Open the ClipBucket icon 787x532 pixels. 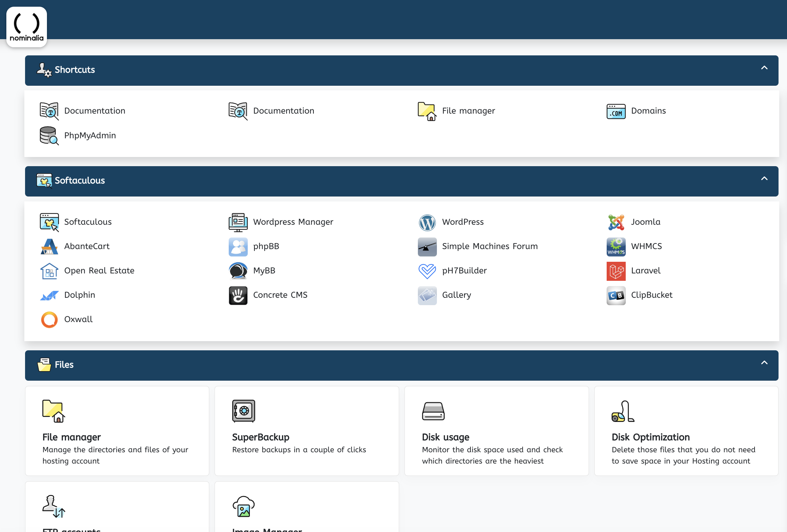click(x=616, y=295)
